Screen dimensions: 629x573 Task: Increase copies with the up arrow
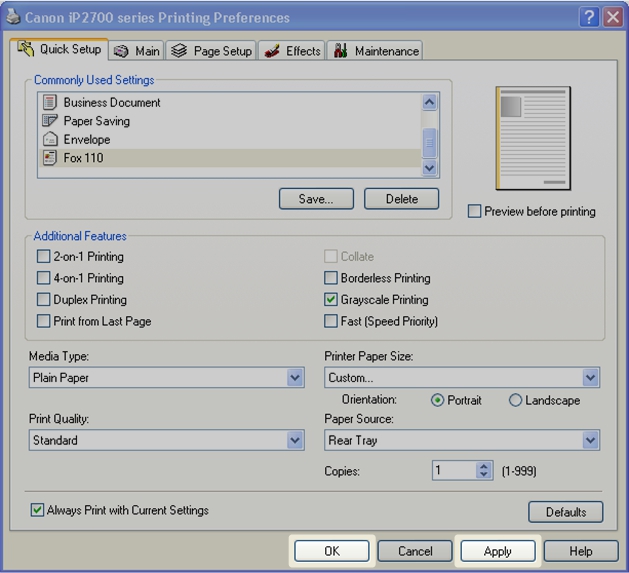click(485, 466)
